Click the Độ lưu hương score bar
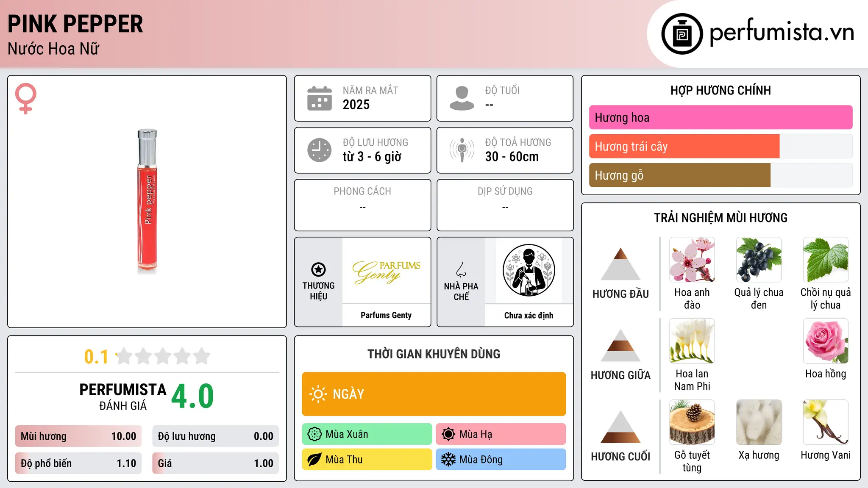 coord(216,436)
